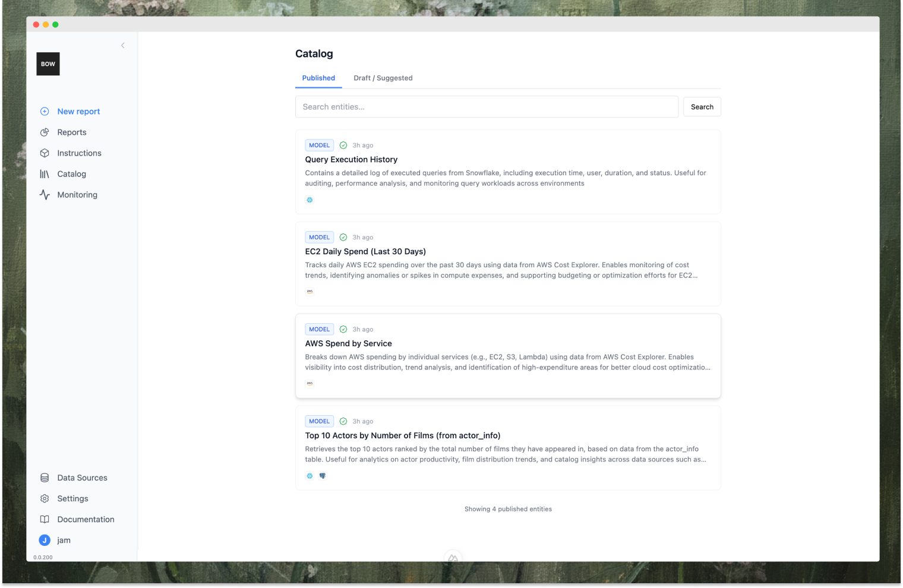The height and width of the screenshot is (588, 903).
Task: Click the AWS icon under AWS Spend by Service
Action: (x=310, y=384)
